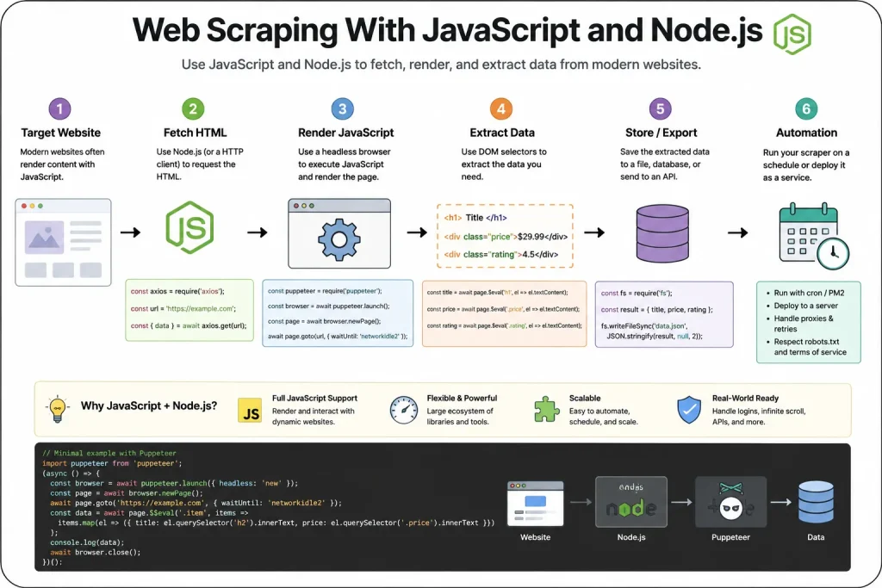Select the 'const price = await page.$eval' code line

(x=503, y=309)
